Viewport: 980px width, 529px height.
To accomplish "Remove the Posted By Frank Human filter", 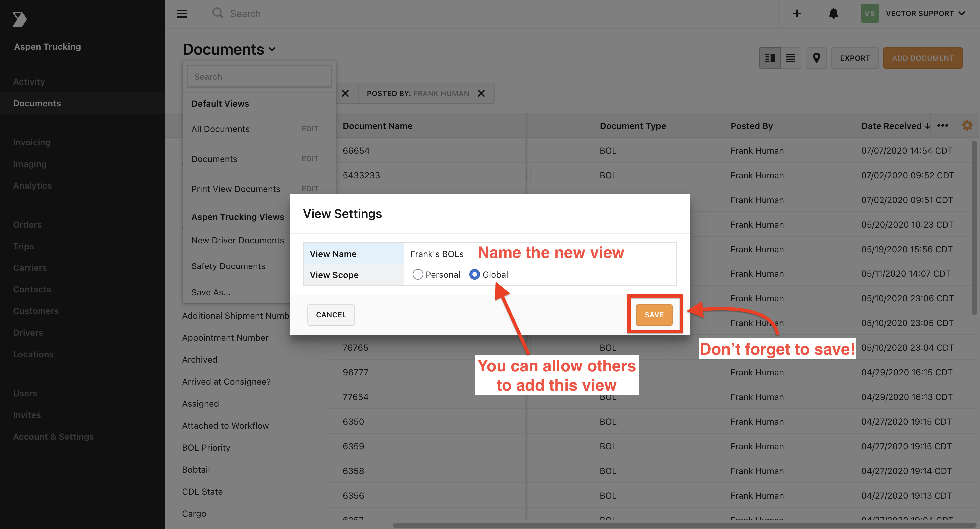I will coord(481,93).
